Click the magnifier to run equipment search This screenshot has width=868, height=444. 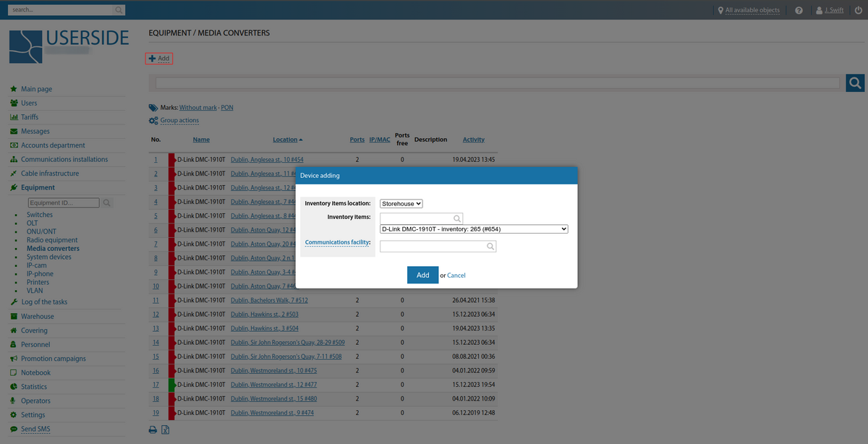point(855,82)
